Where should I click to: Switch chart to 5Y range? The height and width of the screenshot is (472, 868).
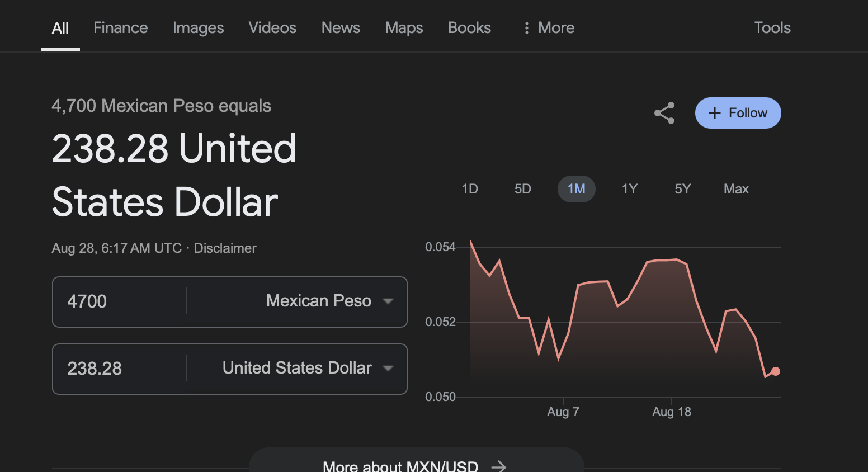tap(683, 189)
